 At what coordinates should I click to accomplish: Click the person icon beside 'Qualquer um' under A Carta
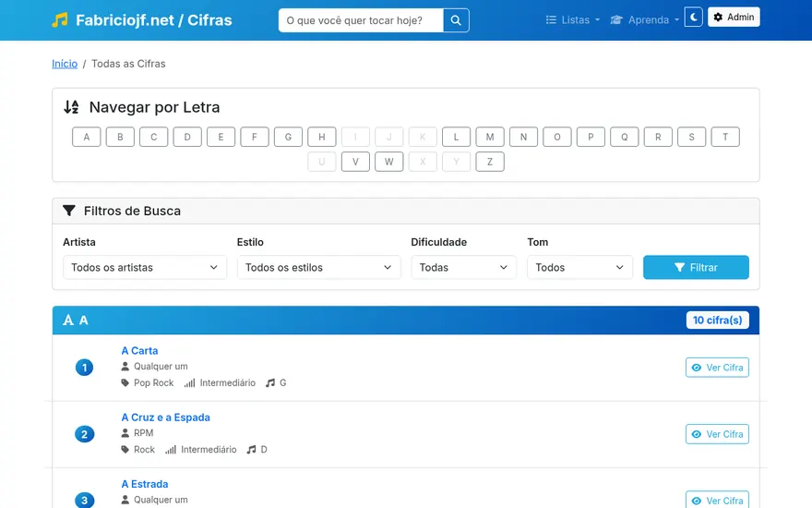pyautogui.click(x=125, y=367)
